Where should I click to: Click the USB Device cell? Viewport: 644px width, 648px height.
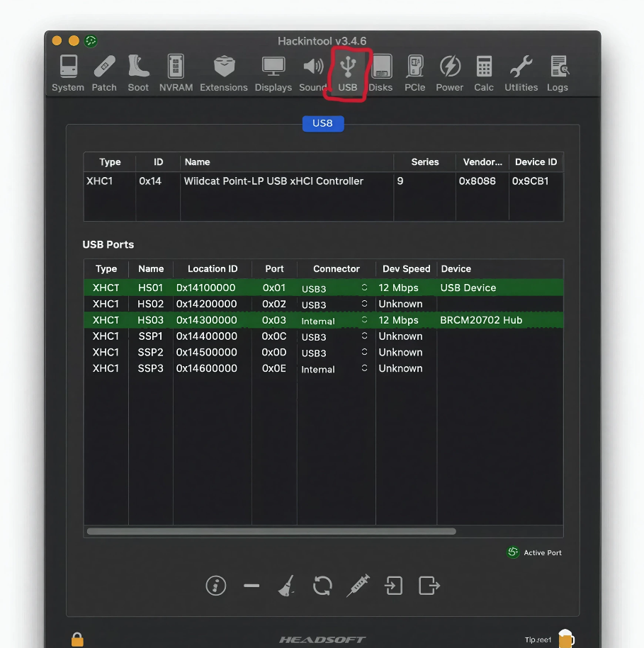coord(468,288)
